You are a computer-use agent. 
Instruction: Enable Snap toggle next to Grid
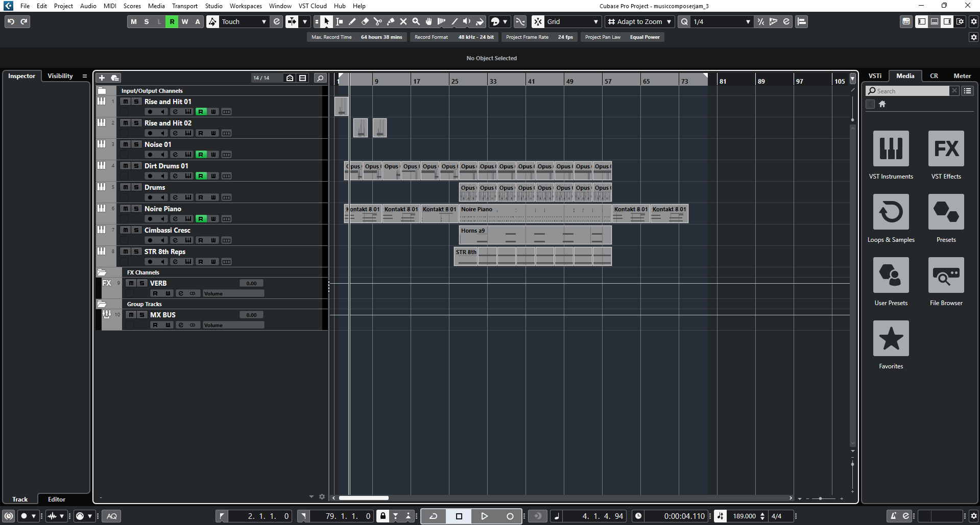(538, 21)
